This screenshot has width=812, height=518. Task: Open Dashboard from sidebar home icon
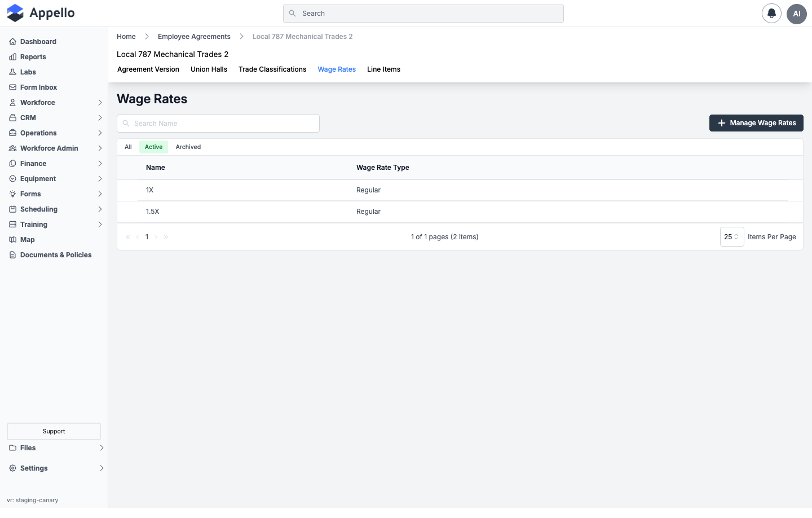[12, 42]
